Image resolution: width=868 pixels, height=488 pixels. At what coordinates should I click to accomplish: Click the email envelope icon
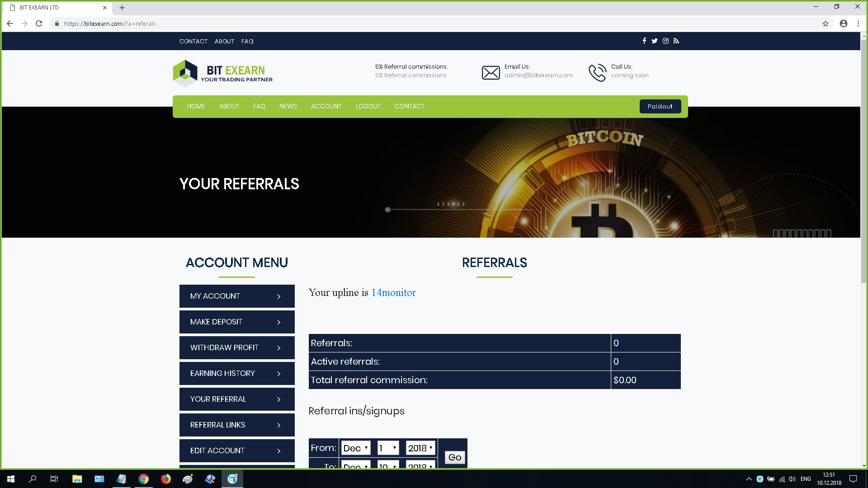pyautogui.click(x=491, y=72)
